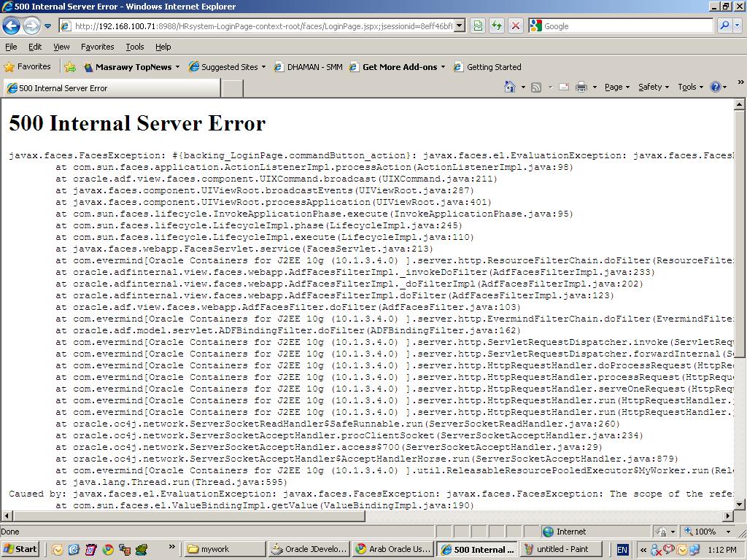Click the search magnifier icon
Viewport: 747px width, 560px height.
click(x=724, y=26)
